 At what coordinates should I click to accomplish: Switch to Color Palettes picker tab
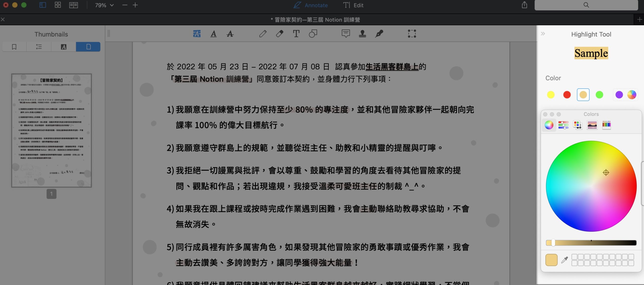578,125
